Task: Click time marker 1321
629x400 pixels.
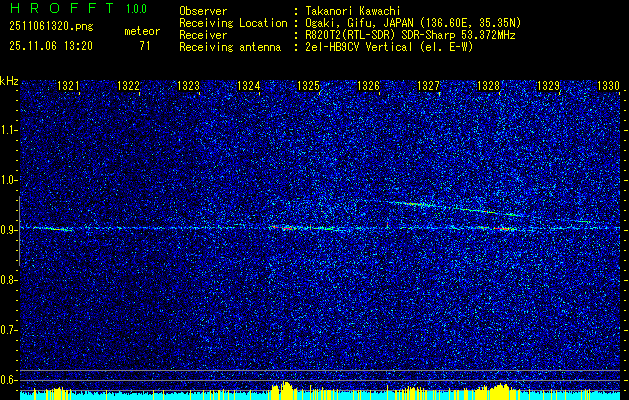Action: 68,85
